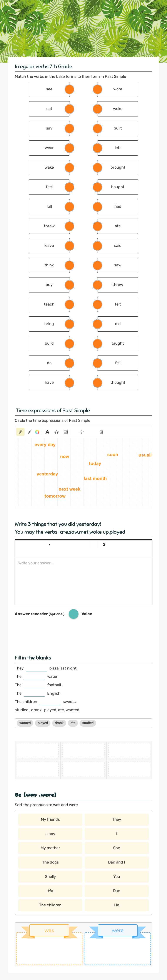Select the matching circle next to 'wore'
The height and width of the screenshot is (980, 167).
pyautogui.click(x=97, y=89)
